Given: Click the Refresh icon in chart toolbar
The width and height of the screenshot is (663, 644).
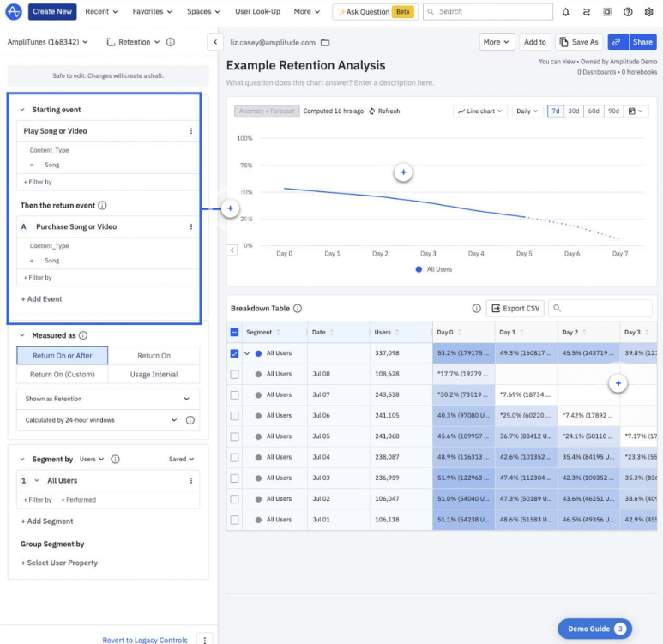Looking at the screenshot, I should pos(372,111).
